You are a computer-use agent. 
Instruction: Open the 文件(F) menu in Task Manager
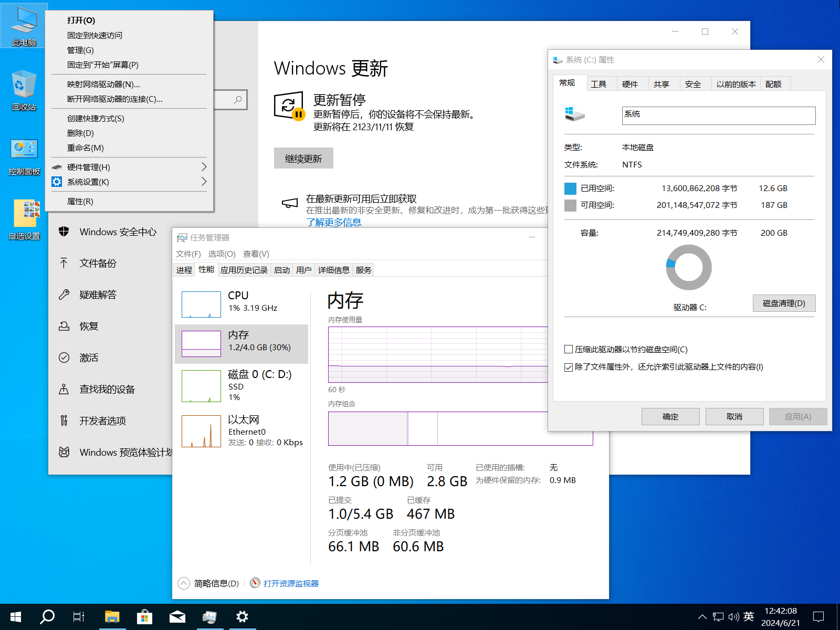[x=188, y=254]
